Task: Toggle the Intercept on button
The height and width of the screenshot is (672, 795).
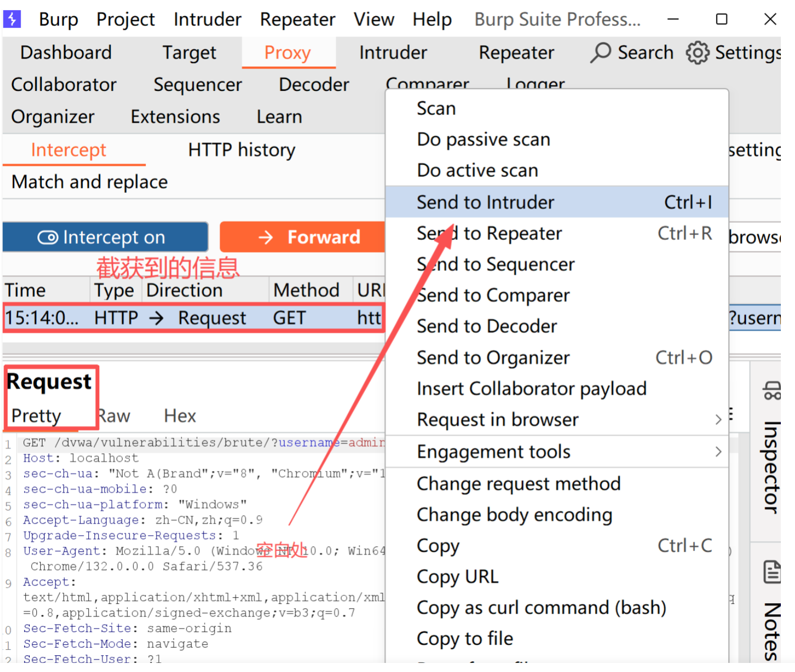Action: tap(105, 237)
